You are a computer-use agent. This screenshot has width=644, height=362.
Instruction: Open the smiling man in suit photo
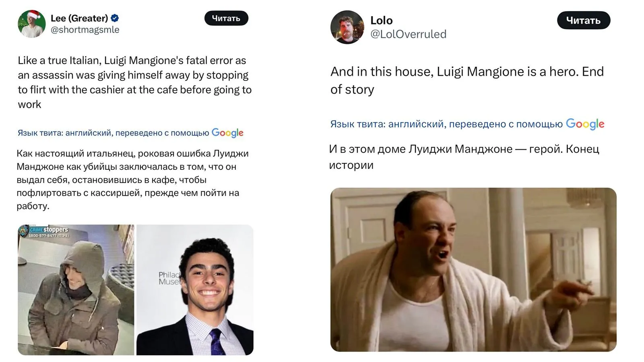tap(195, 290)
